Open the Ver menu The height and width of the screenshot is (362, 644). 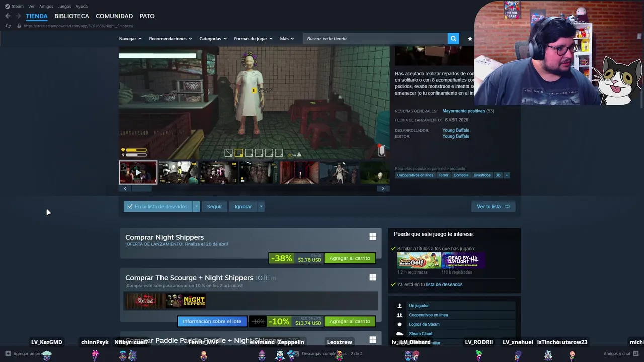tap(31, 7)
